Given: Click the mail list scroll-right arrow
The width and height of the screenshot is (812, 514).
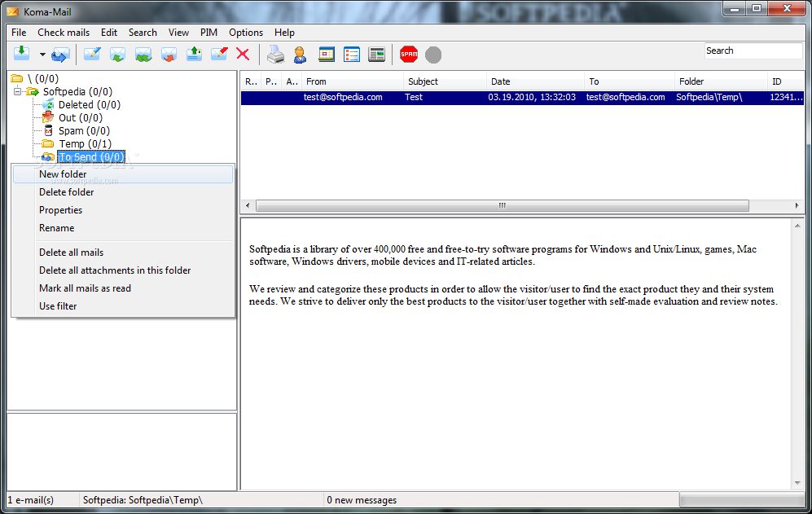Looking at the screenshot, I should [797, 206].
